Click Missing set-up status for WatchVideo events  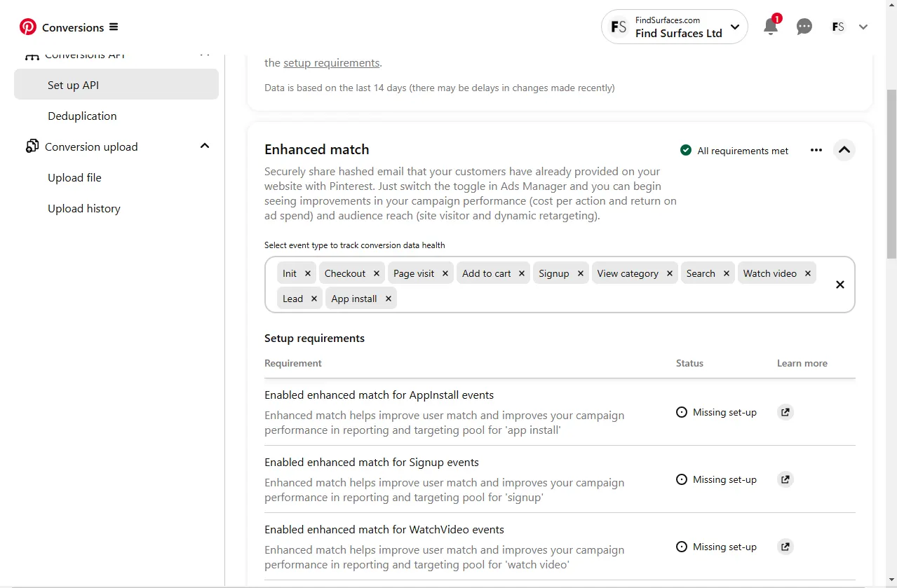[x=716, y=547]
